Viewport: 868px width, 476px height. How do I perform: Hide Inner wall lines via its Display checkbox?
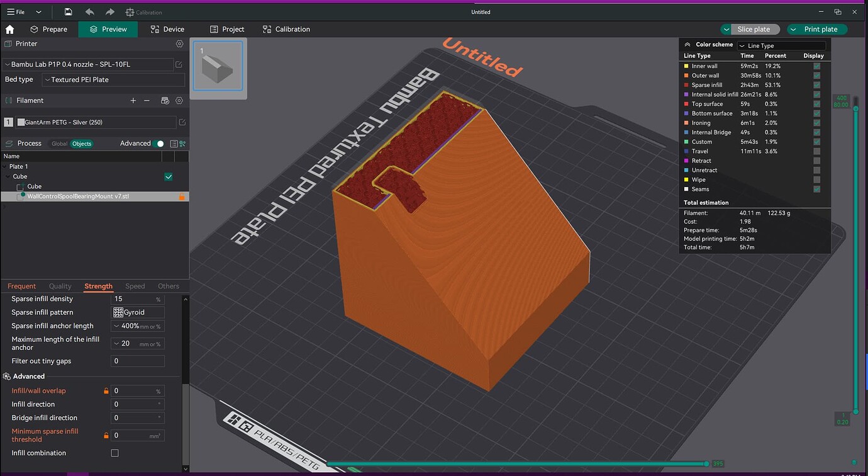coord(816,66)
